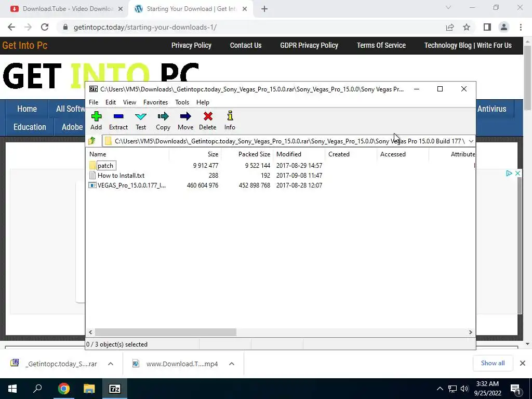Open the Chrome profile avatar

(x=504, y=27)
